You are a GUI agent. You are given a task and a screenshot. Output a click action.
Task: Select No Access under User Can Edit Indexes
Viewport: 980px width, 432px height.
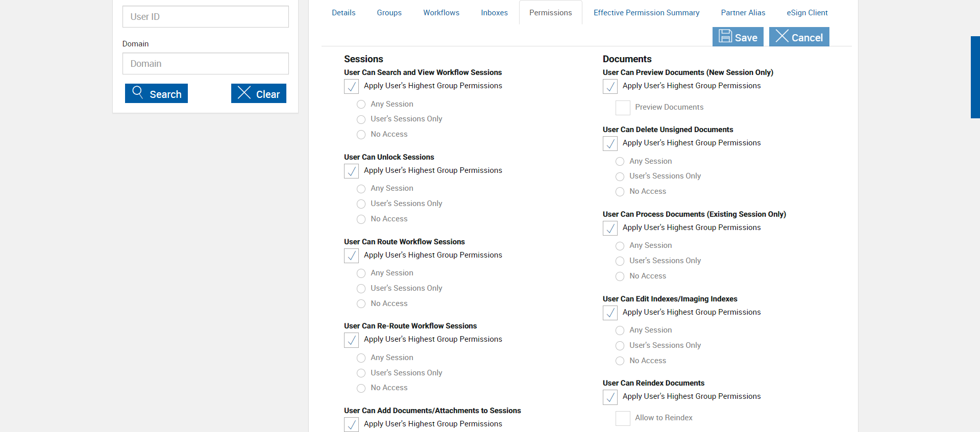pos(620,361)
